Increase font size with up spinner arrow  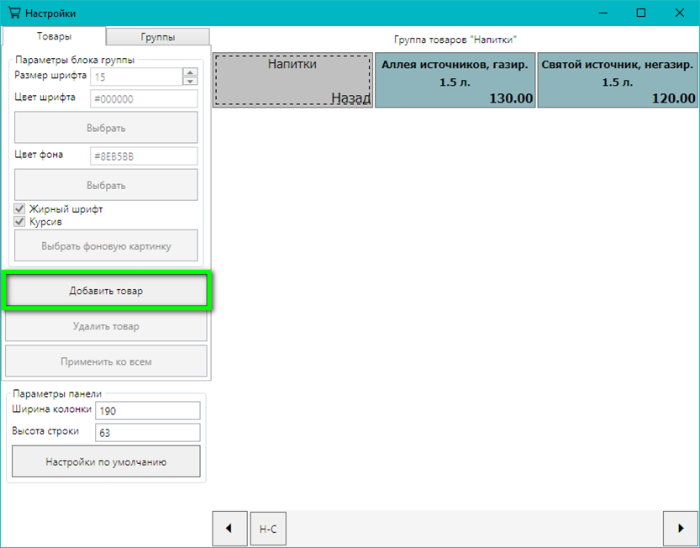(190, 72)
